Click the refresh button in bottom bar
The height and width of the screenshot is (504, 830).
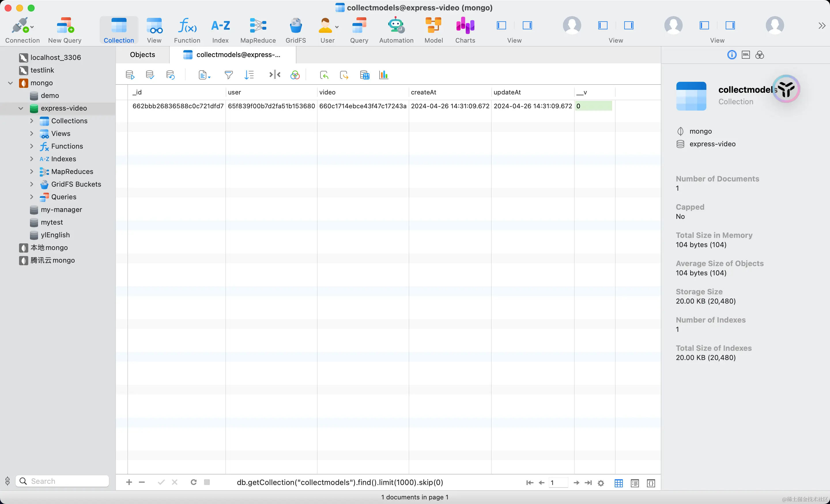coord(193,482)
